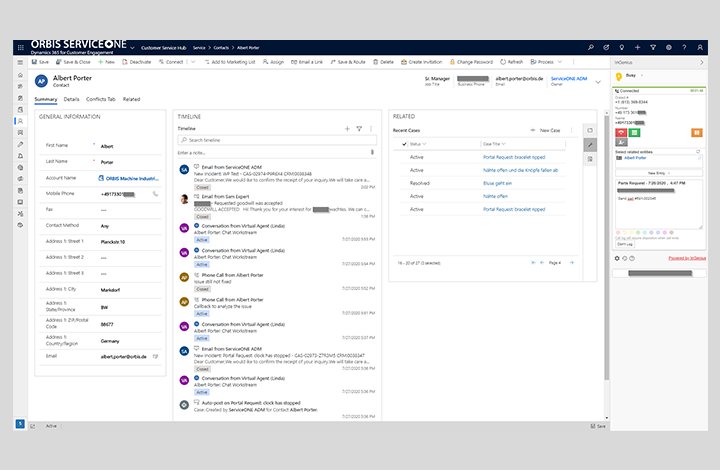Click the plus quick create icon
720x470 pixels.
(637, 47)
